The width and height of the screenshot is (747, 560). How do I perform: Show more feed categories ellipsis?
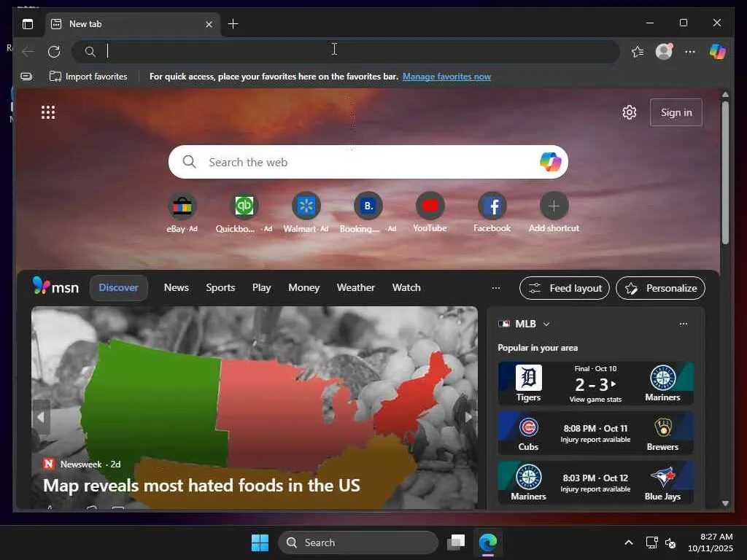[496, 287]
